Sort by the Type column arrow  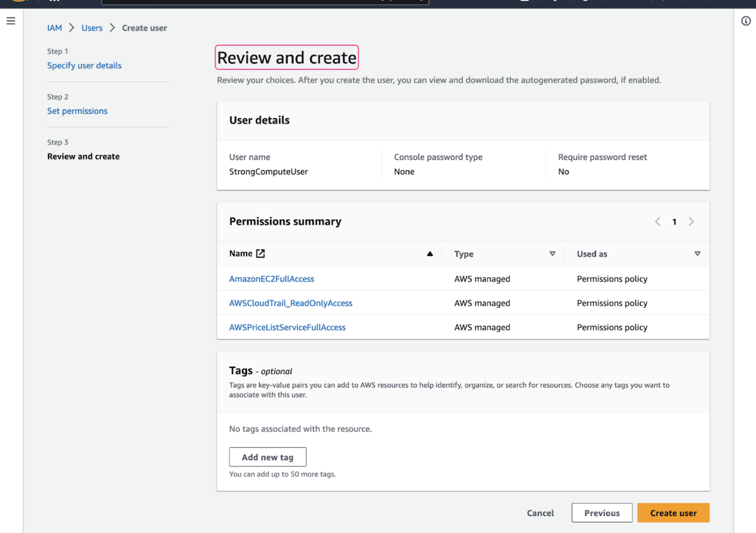552,254
